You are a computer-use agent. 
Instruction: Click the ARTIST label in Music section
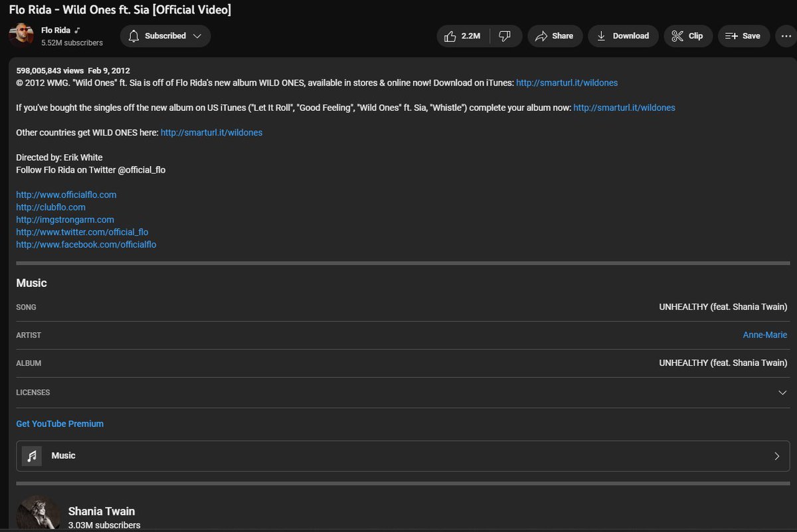point(29,335)
